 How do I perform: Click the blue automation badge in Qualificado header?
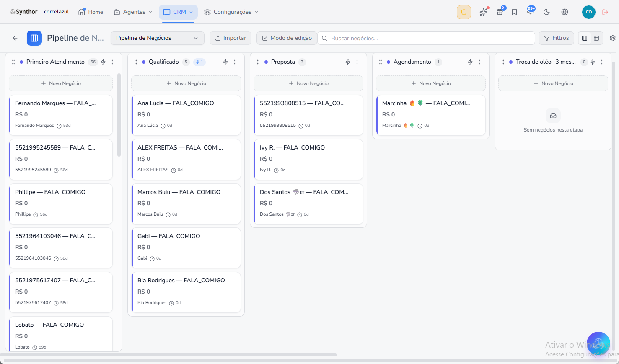(199, 62)
